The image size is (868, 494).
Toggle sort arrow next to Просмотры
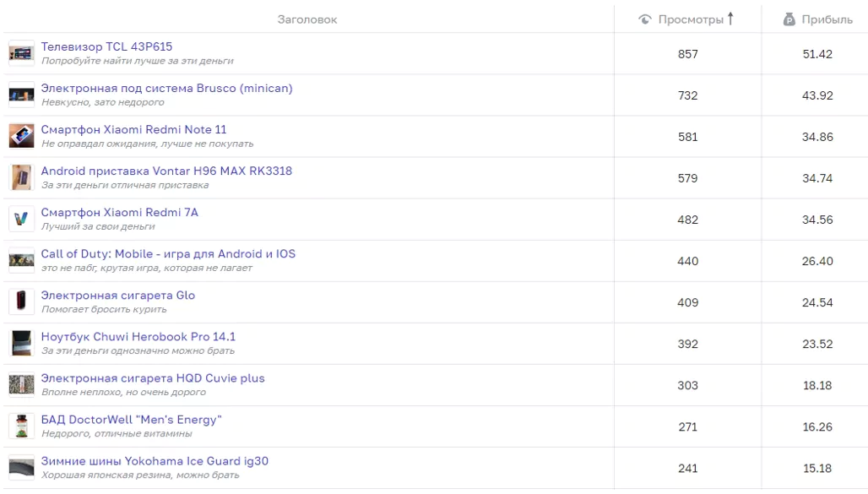pos(730,19)
